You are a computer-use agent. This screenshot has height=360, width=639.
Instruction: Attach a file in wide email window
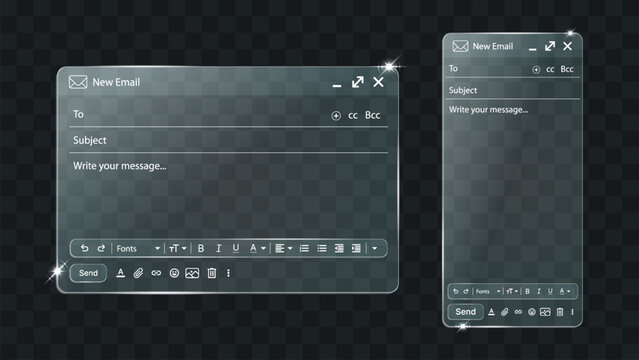click(138, 273)
